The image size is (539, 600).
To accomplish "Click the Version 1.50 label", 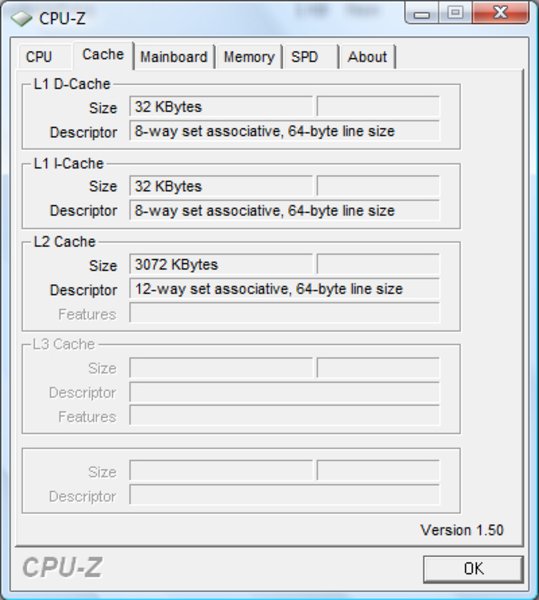I will pos(462,530).
